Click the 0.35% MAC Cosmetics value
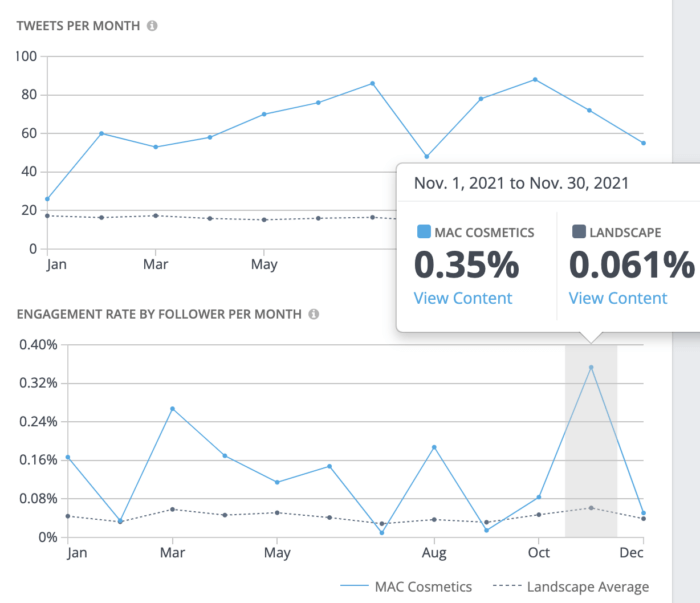The width and height of the screenshot is (700, 603). [x=467, y=265]
